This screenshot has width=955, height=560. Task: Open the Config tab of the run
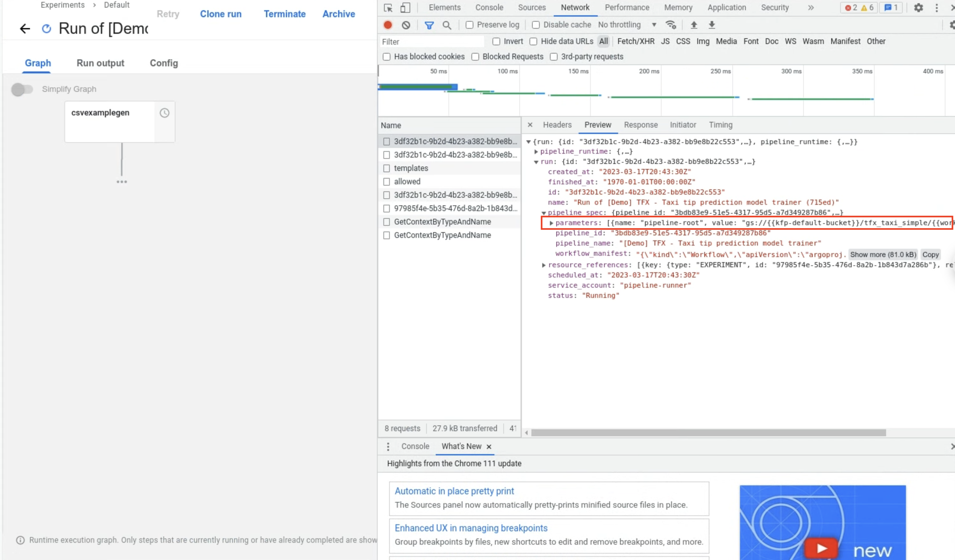point(164,63)
